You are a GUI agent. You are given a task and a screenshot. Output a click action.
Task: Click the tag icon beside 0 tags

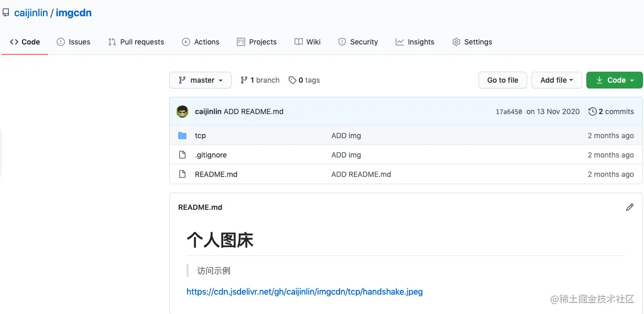tap(292, 80)
